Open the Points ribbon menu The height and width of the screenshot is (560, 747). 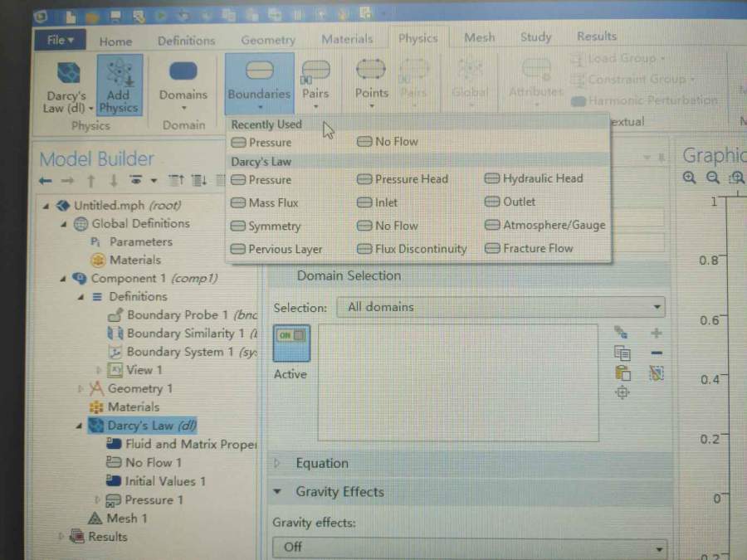coord(371,85)
